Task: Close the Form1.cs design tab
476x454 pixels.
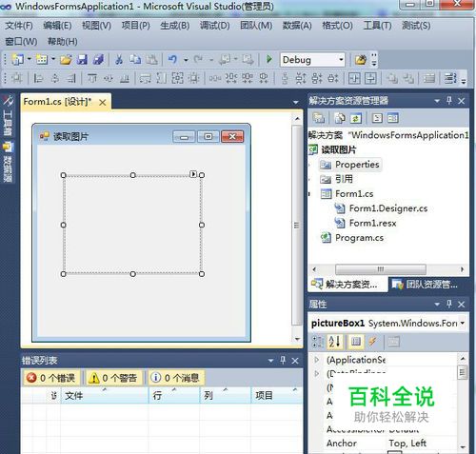Action: (x=103, y=102)
